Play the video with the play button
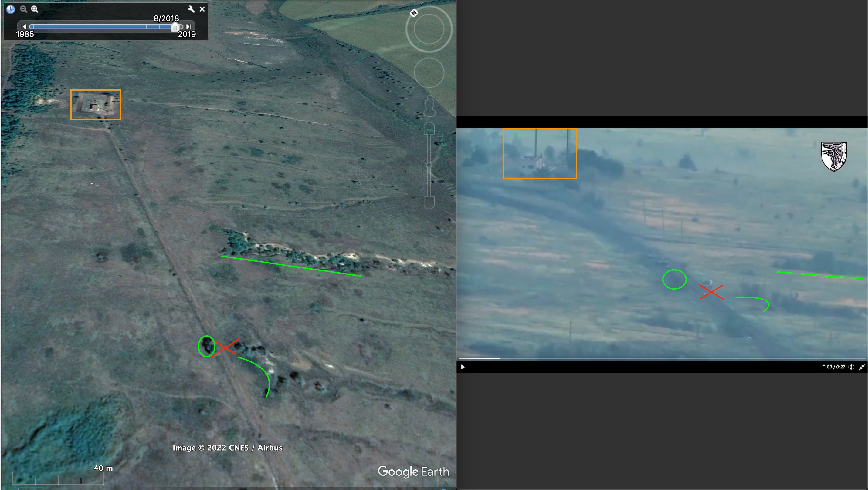 pos(463,367)
